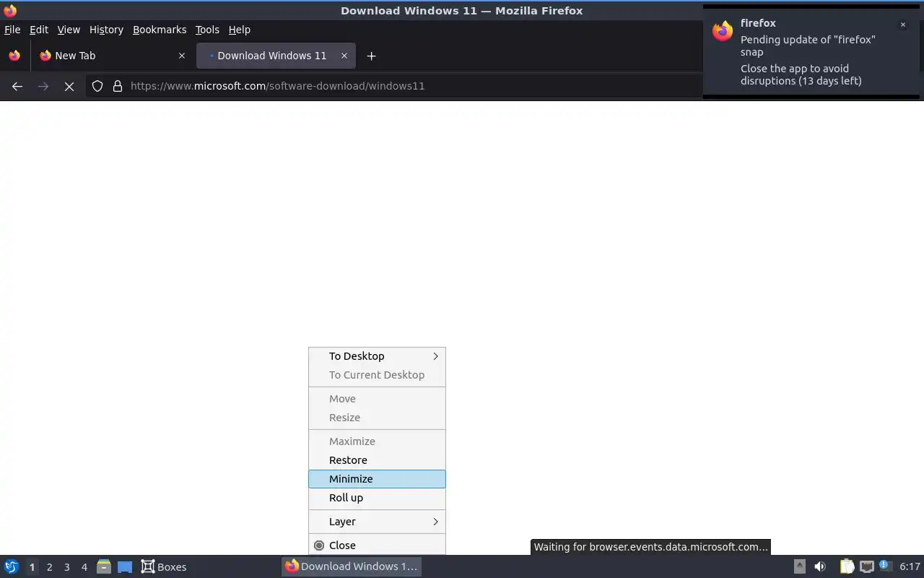
Task: Choose Restore in the context menu
Action: tap(377, 460)
